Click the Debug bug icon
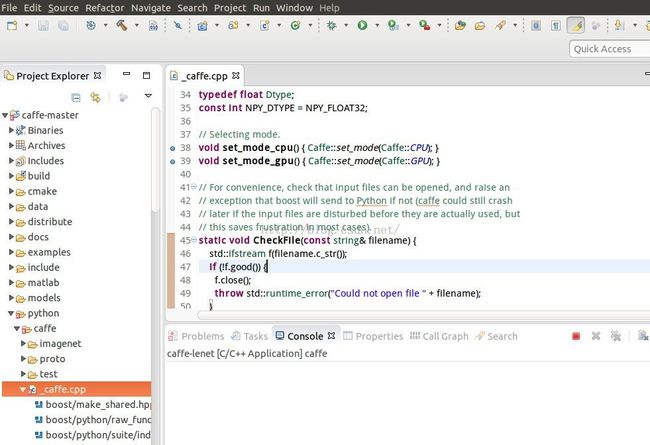650x445 pixels. click(x=331, y=25)
